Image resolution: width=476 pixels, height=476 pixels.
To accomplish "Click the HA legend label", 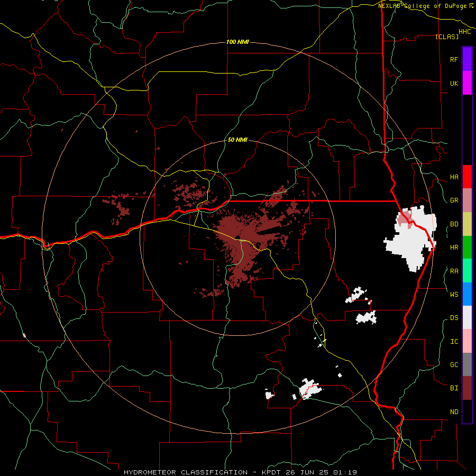I will point(454,177).
